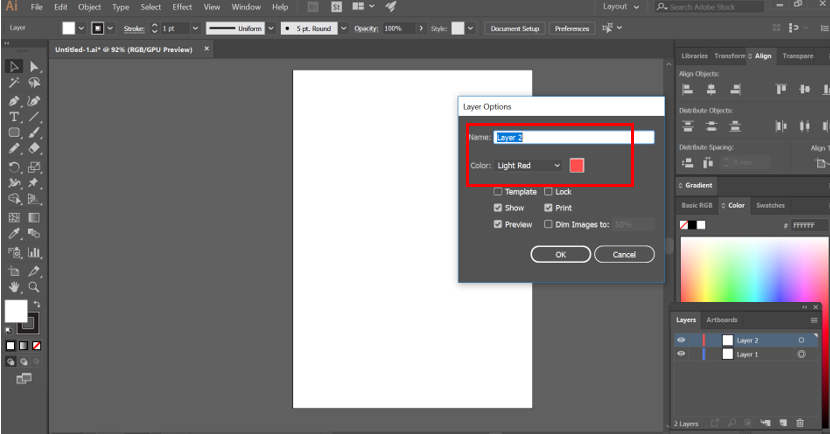Open the Light Red color dropdown
Screen dimensions: 830x434
528,166
